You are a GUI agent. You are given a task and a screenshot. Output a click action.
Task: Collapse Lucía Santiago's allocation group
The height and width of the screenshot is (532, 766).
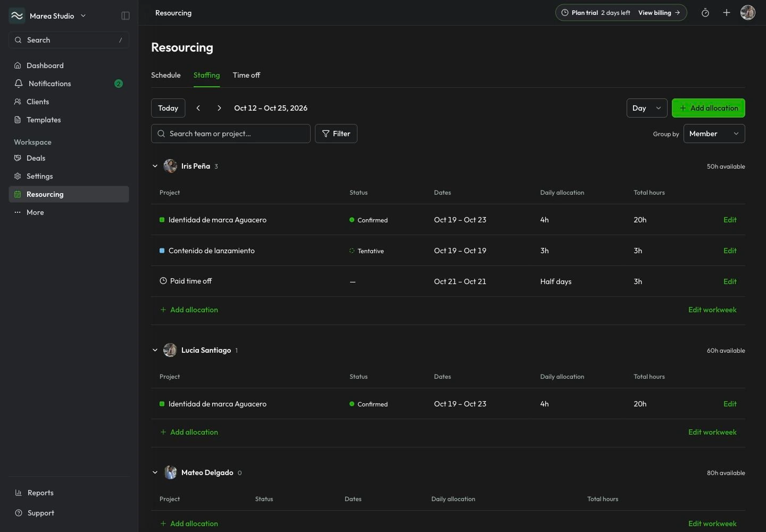click(155, 350)
